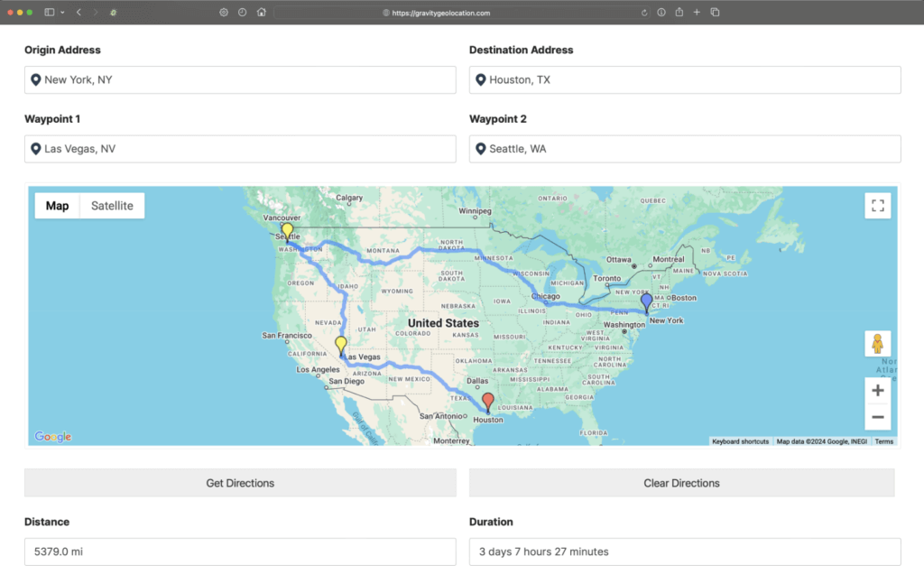Open a new browser tab with the plus icon
This screenshot has width=924, height=584.
pos(698,13)
